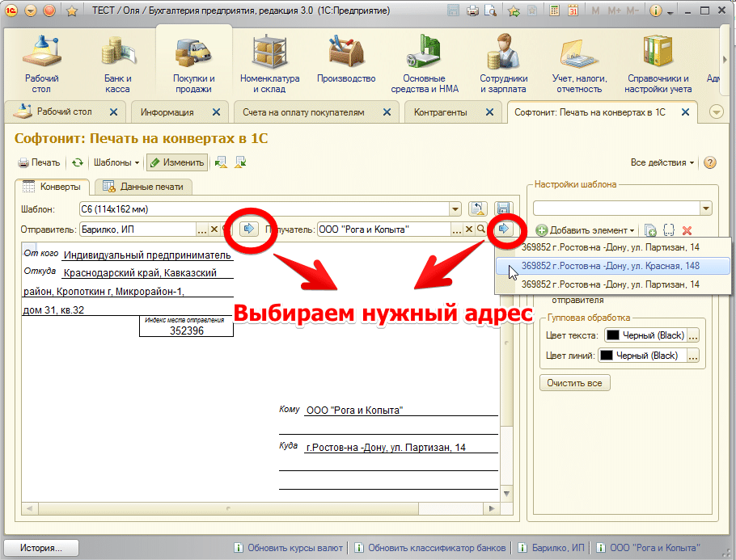Click the refresh icon next to Печать

point(78,162)
